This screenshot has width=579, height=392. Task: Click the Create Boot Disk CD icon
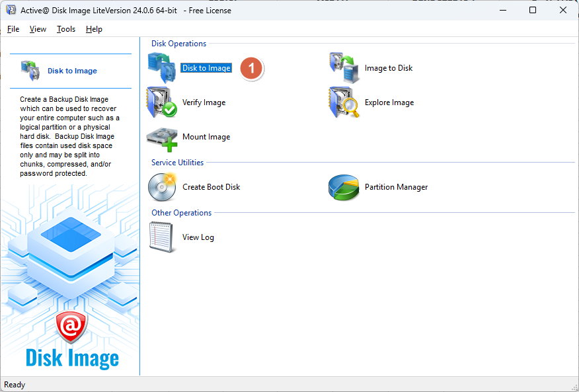[161, 187]
